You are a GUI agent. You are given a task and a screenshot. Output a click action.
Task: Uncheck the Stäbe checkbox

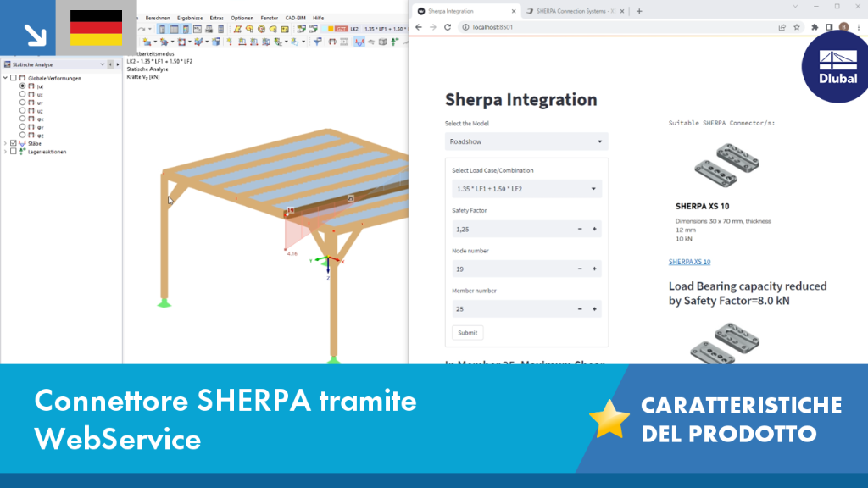click(14, 143)
